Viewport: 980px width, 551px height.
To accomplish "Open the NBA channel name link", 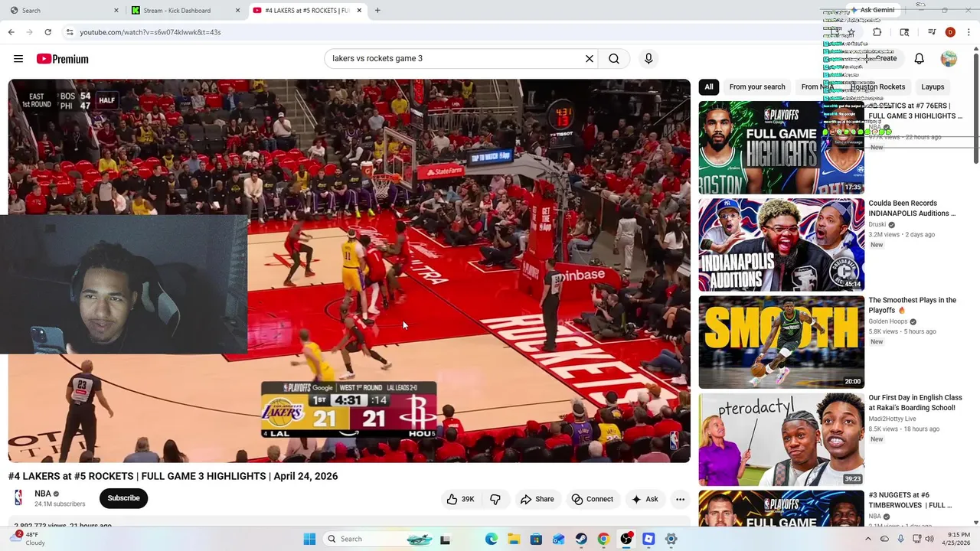I will pyautogui.click(x=43, y=494).
